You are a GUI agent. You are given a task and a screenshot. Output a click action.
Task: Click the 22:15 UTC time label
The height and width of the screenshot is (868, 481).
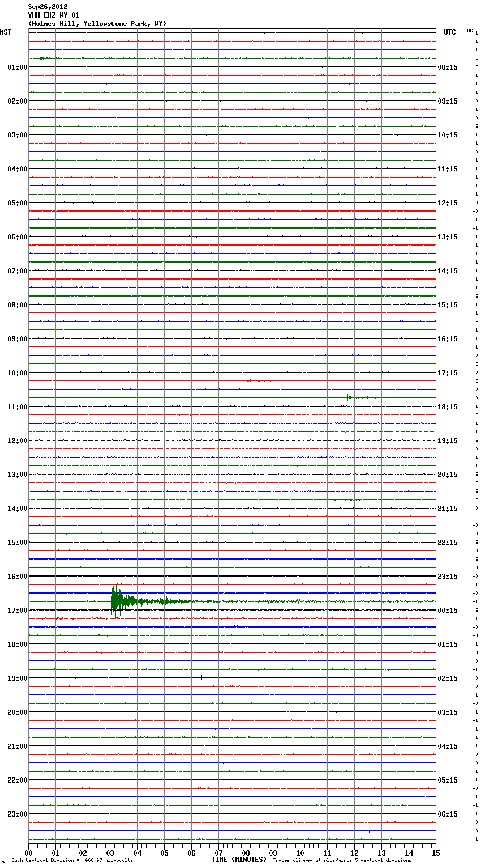448,543
